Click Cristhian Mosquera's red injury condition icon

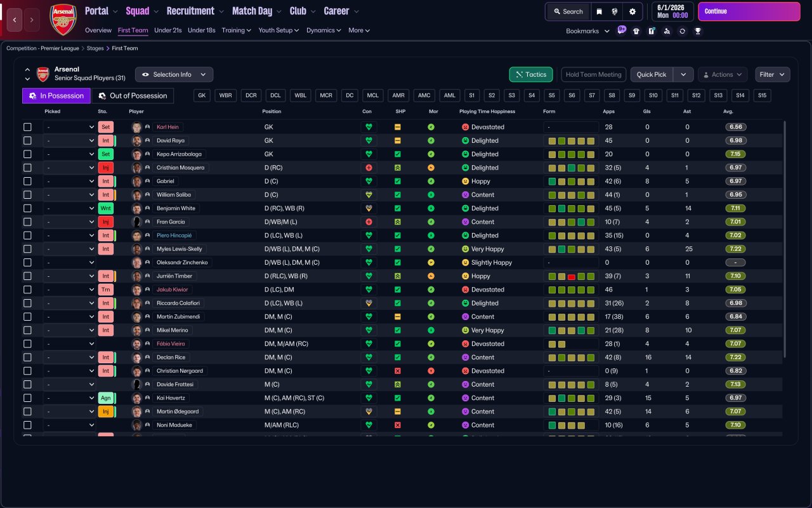click(x=369, y=168)
